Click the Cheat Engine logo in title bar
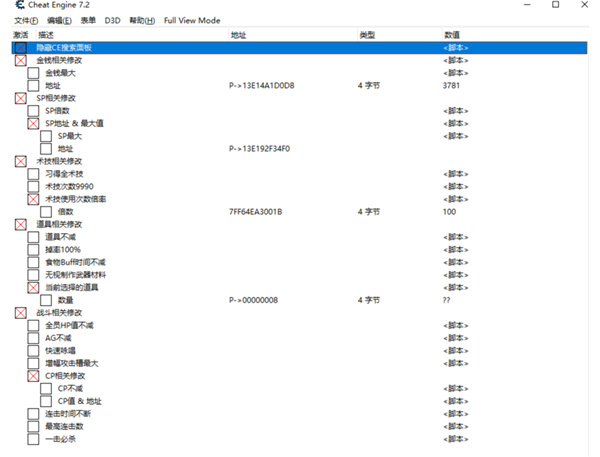The width and height of the screenshot is (600, 457). coord(20,5)
